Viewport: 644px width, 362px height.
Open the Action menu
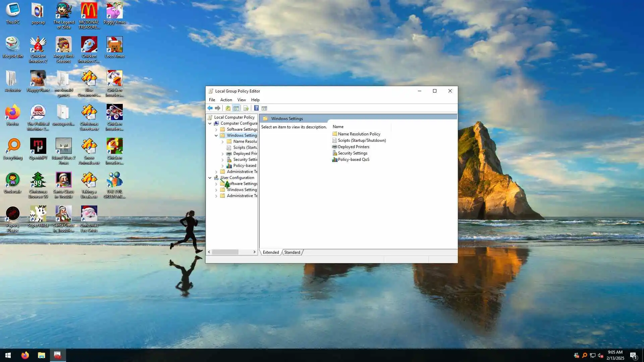pos(226,100)
